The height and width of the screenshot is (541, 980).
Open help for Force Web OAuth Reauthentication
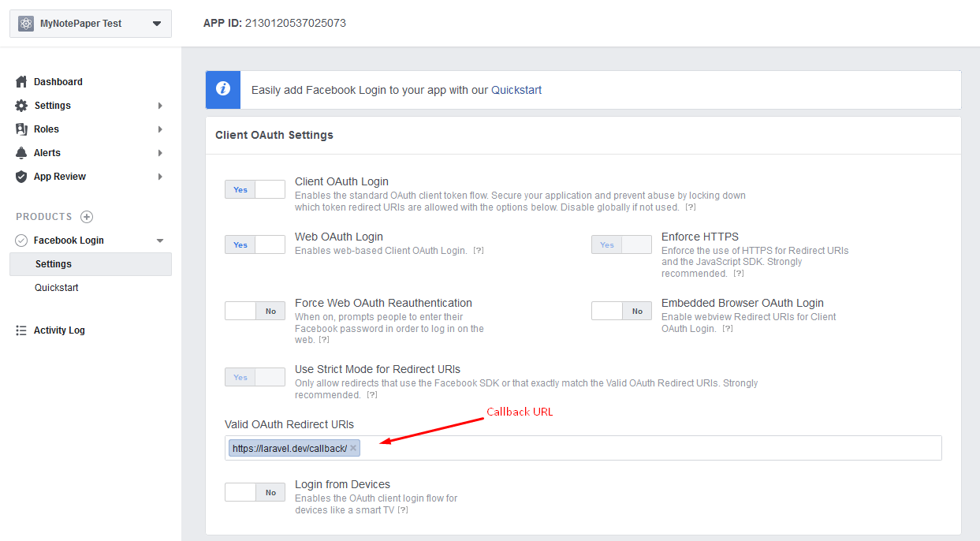(324, 340)
